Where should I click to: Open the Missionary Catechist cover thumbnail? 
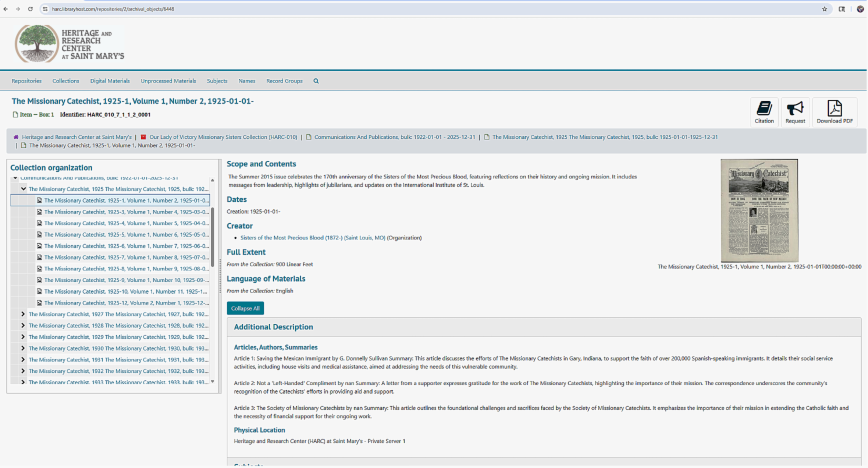click(x=759, y=210)
